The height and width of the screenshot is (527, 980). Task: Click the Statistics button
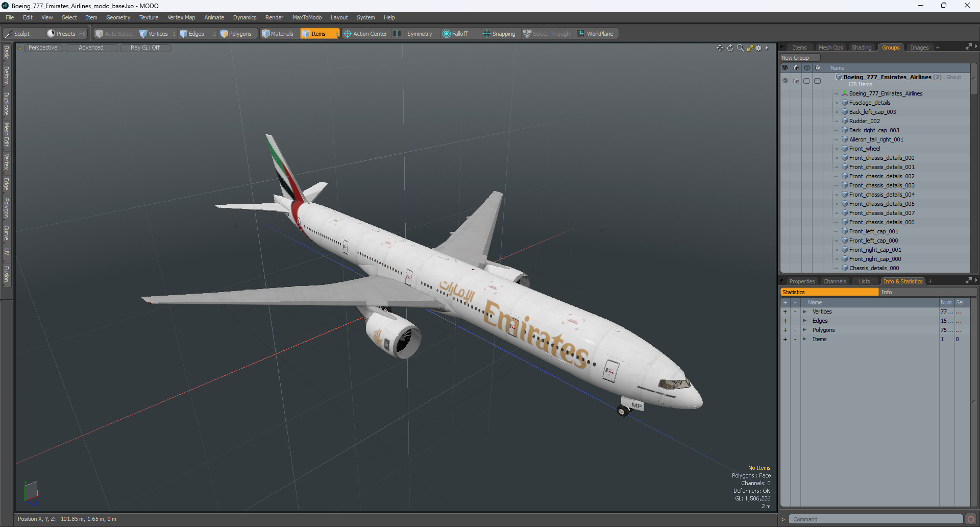(x=829, y=292)
